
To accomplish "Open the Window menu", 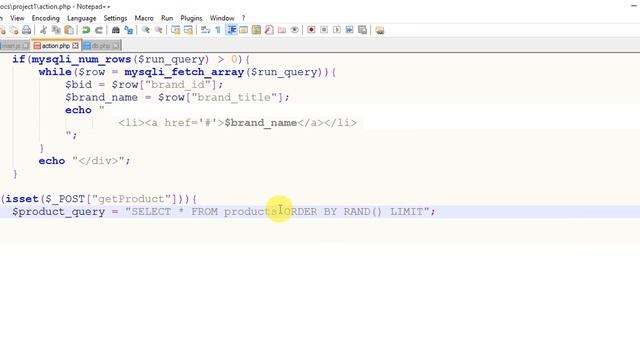I will 222,18.
